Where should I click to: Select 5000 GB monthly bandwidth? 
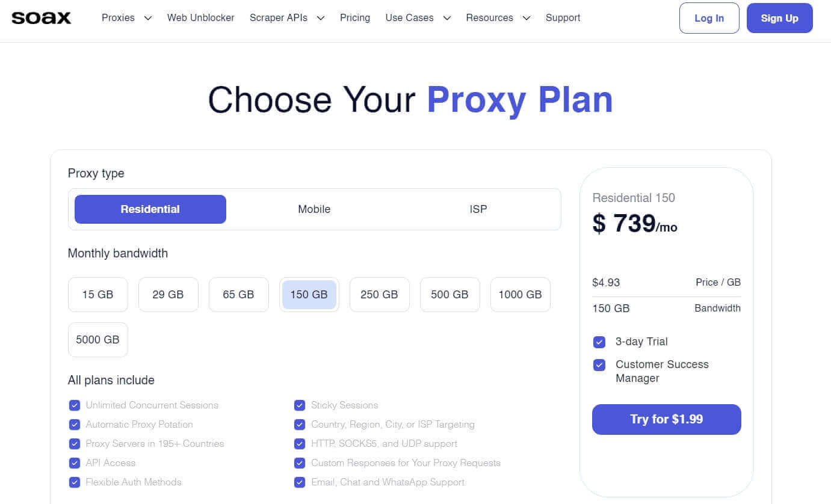coord(97,340)
